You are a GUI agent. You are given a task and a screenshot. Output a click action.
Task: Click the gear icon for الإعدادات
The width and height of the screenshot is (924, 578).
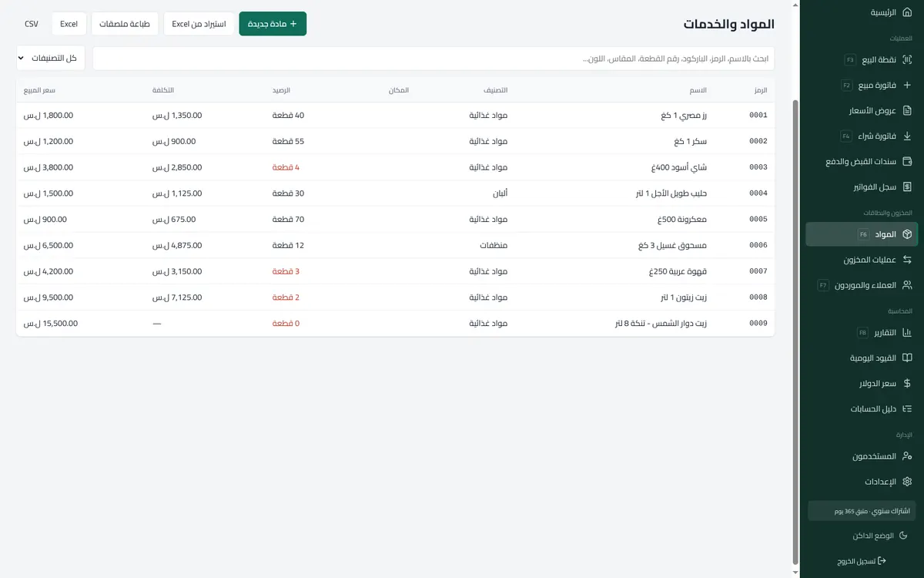[907, 481]
